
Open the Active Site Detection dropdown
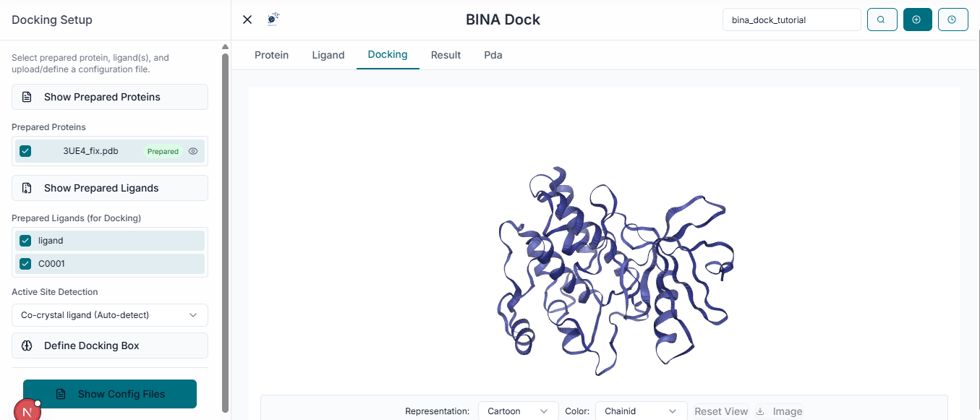[x=109, y=315]
